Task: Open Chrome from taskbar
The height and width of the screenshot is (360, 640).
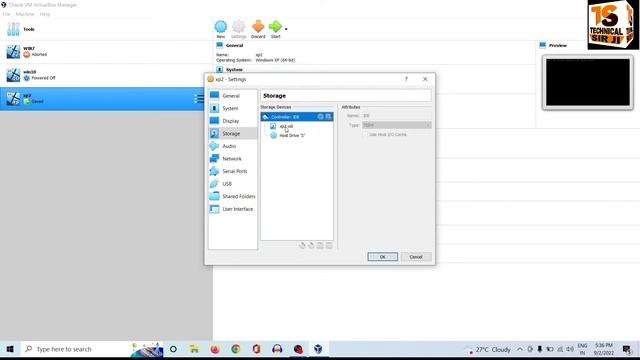Action: pos(236,349)
